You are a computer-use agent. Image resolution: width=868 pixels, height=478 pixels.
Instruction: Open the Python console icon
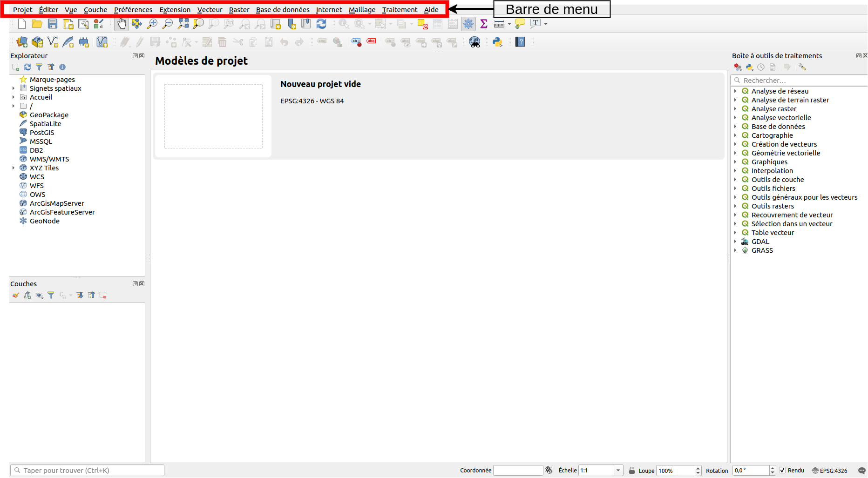pyautogui.click(x=497, y=42)
